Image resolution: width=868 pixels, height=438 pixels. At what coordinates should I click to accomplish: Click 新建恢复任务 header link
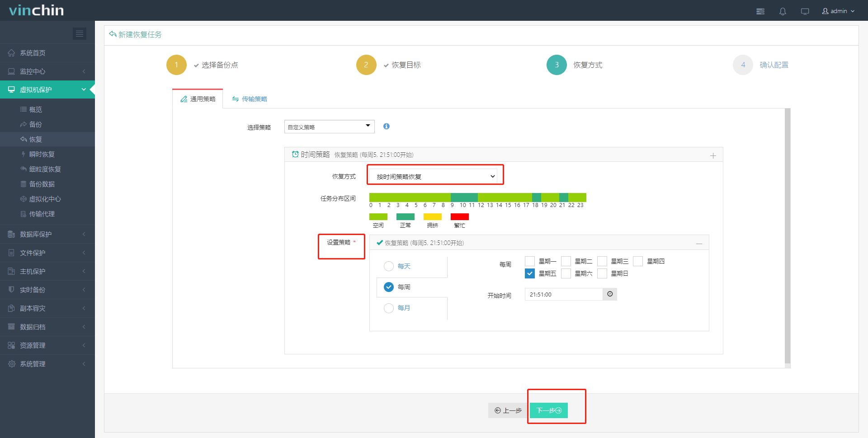pyautogui.click(x=136, y=34)
